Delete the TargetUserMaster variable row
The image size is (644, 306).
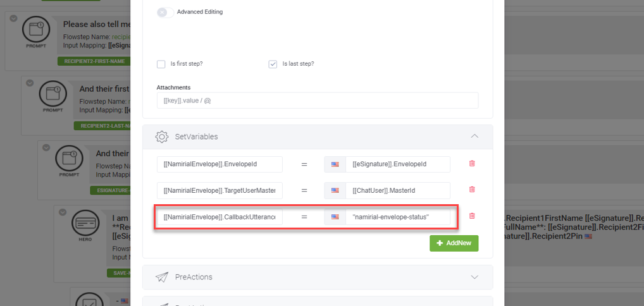(472, 189)
